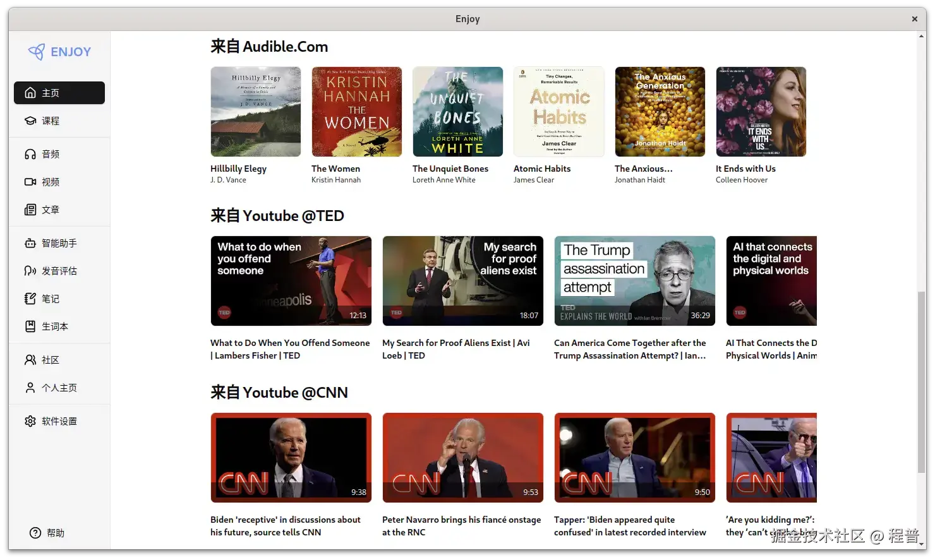The image size is (935, 560).
Task: Open the 主页 menu item
Action: [x=59, y=93]
